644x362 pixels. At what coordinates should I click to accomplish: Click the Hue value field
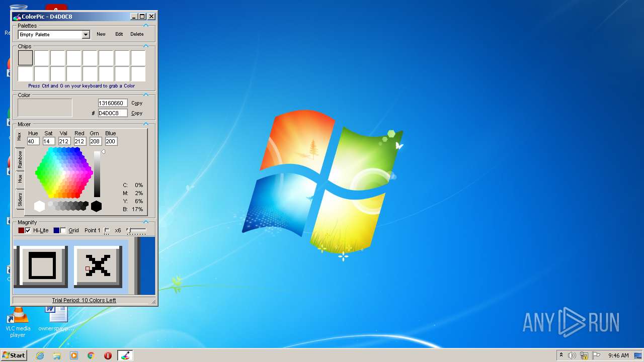coord(33,141)
